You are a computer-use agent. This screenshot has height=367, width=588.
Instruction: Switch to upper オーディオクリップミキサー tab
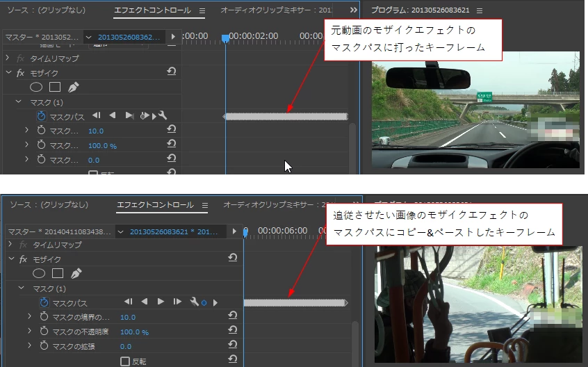pyautogui.click(x=276, y=10)
